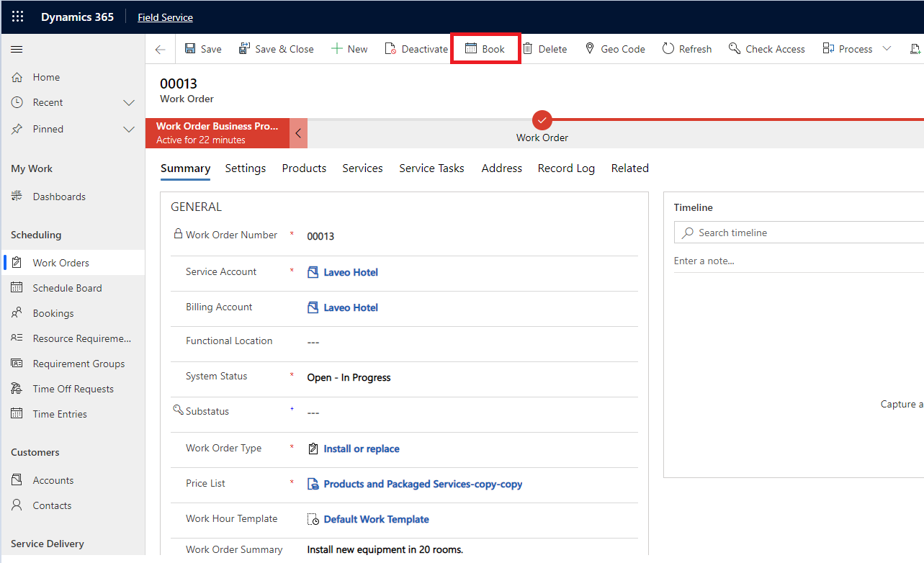Click Search timeline box
The width and height of the screenshot is (924, 563).
click(x=799, y=233)
